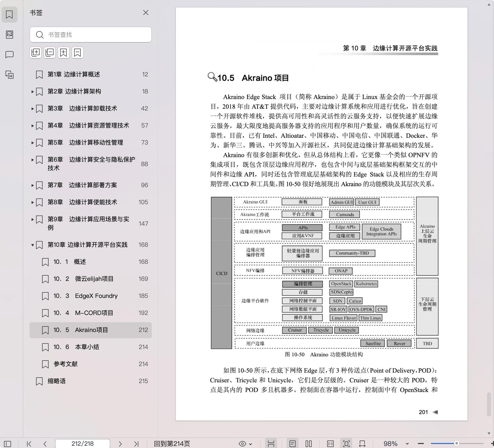This screenshot has width=494, height=448.
Task: Go to the first page
Action: click(x=29, y=444)
